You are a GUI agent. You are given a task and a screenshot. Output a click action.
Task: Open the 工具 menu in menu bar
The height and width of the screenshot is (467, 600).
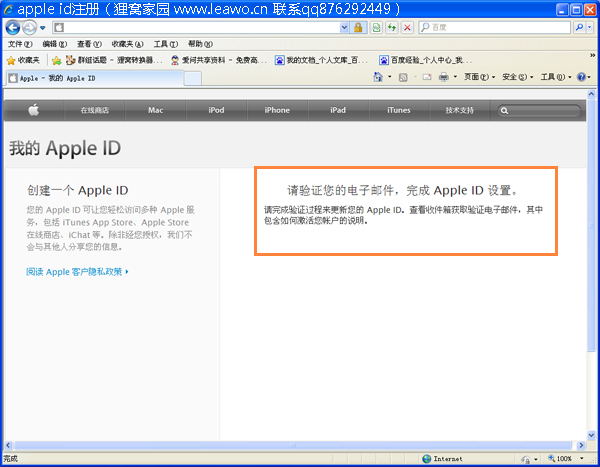coord(166,44)
